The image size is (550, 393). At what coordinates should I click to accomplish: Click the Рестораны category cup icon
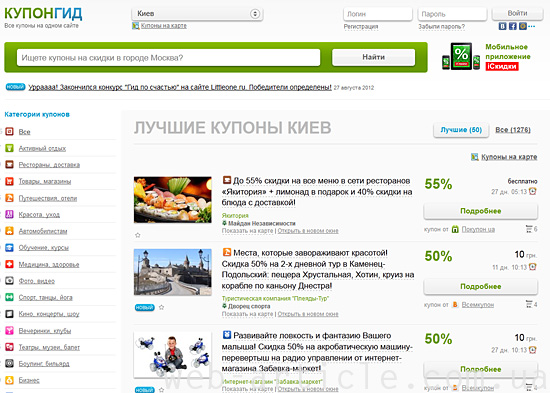pyautogui.click(x=9, y=165)
